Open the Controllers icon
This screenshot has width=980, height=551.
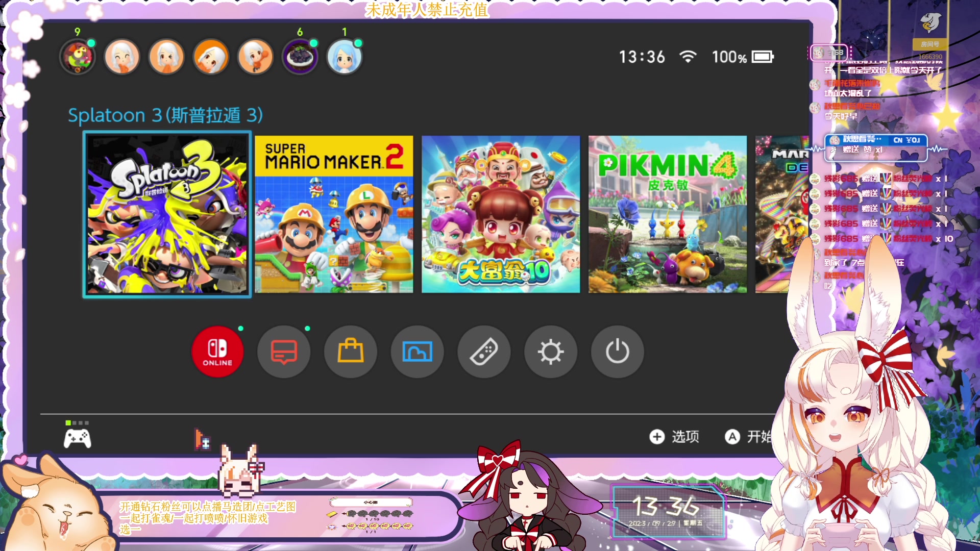(x=484, y=352)
